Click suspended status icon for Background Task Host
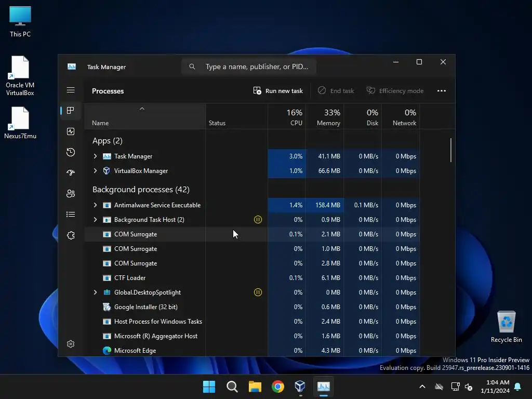 pyautogui.click(x=258, y=220)
